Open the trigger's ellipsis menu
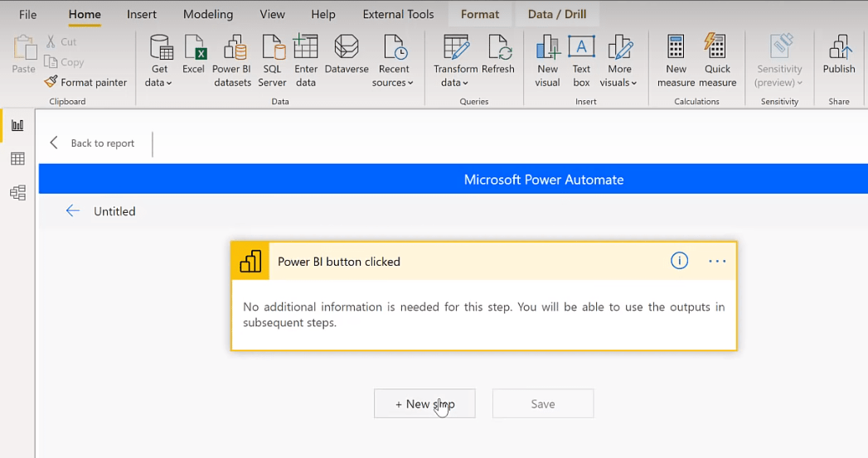 pyautogui.click(x=717, y=261)
